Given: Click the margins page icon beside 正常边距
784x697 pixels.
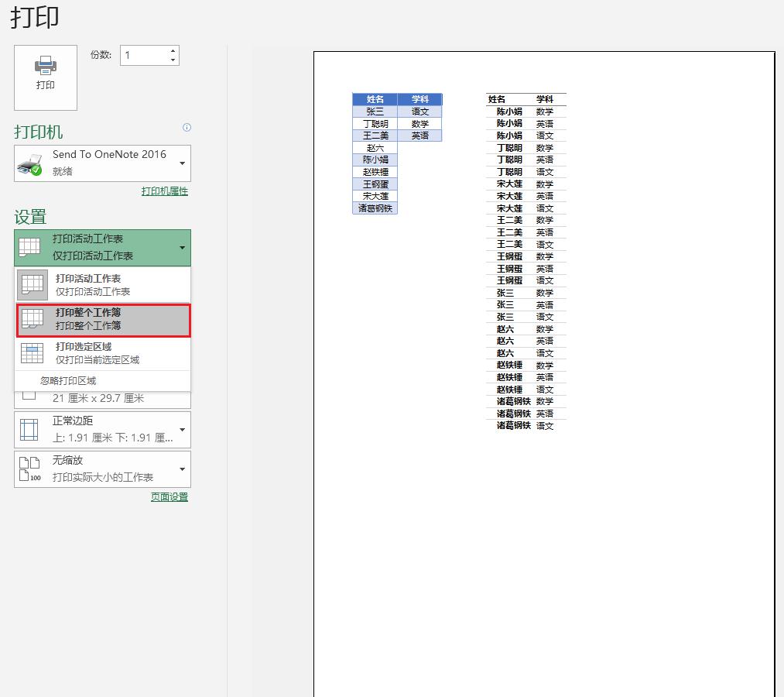Looking at the screenshot, I should click(x=29, y=430).
